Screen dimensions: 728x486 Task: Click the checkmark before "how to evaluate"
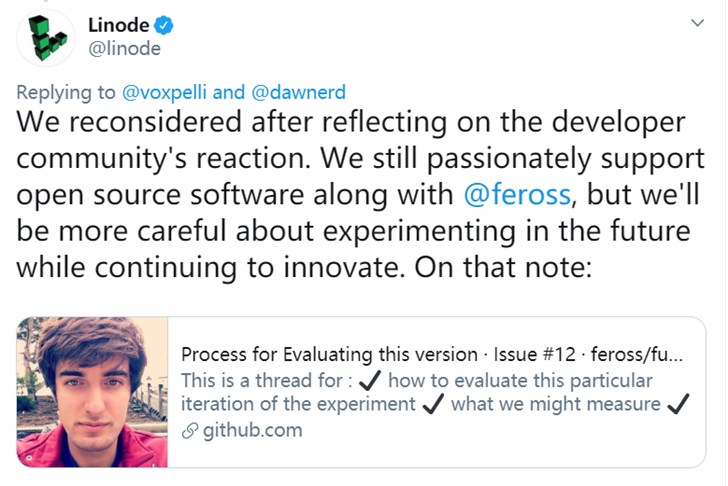pyautogui.click(x=368, y=380)
